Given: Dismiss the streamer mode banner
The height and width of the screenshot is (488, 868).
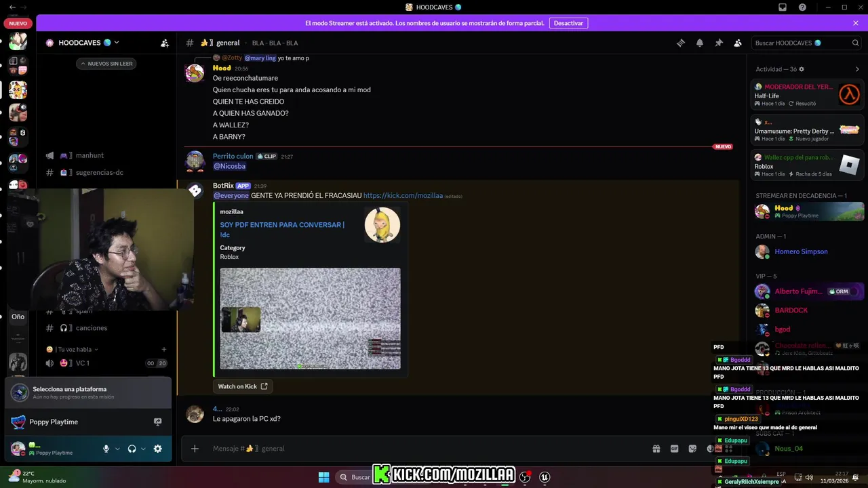Looking at the screenshot, I should [856, 23].
